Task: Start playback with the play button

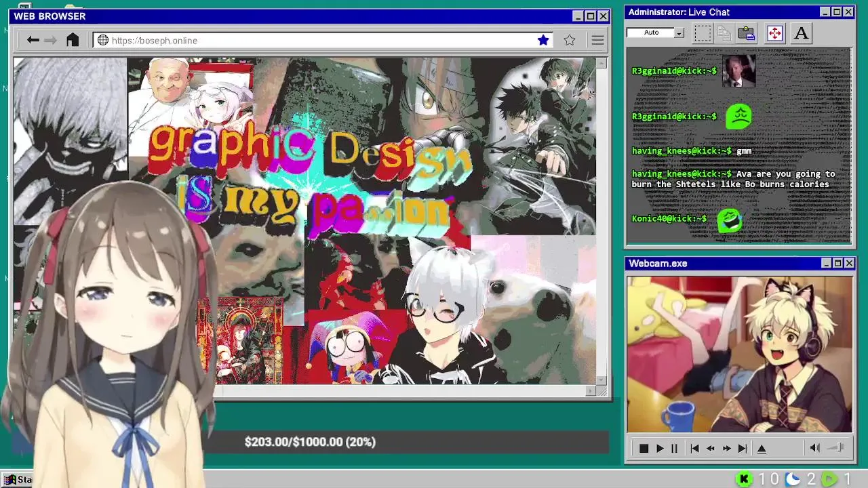Action: click(660, 449)
